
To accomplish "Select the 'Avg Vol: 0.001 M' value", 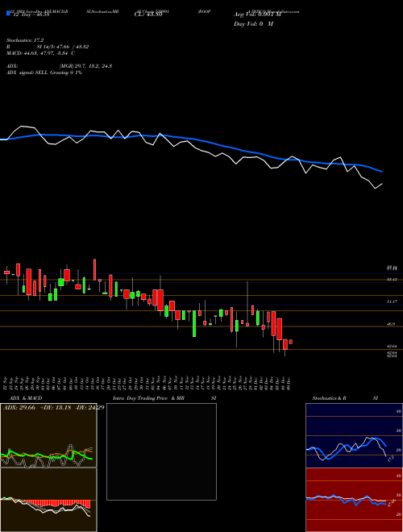I will (x=257, y=15).
